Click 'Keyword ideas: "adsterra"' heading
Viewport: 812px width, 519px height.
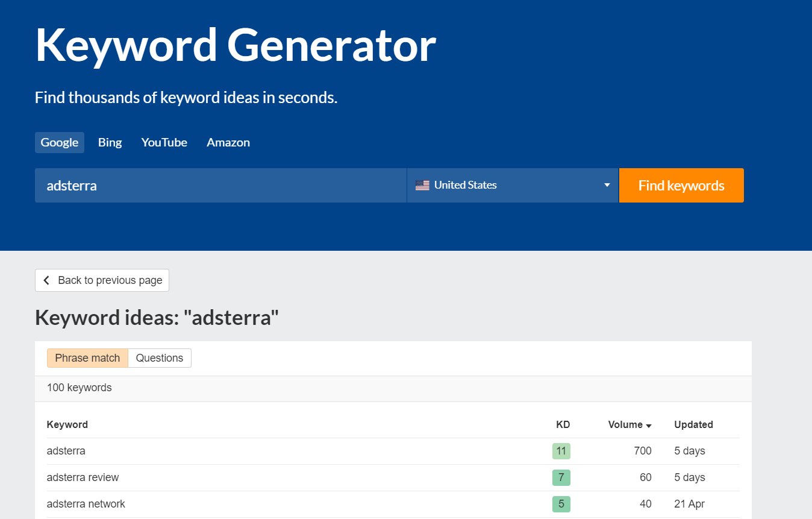(x=157, y=318)
